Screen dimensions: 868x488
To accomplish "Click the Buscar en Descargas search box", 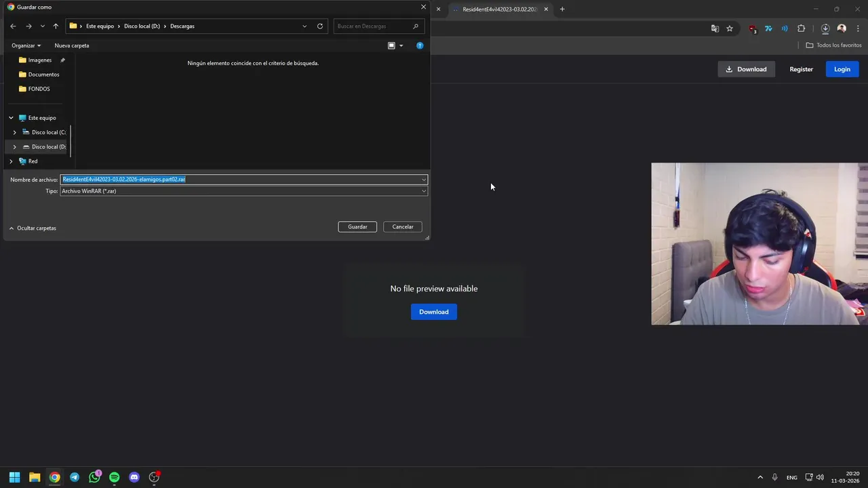I will 378,26.
